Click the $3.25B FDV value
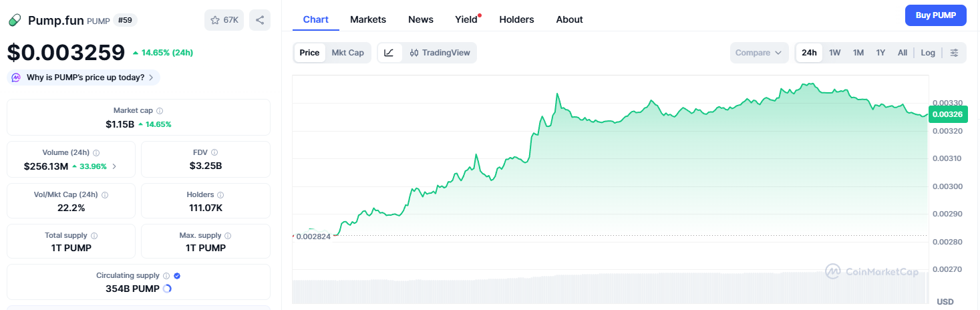Image resolution: width=980 pixels, height=310 pixels. tap(206, 166)
